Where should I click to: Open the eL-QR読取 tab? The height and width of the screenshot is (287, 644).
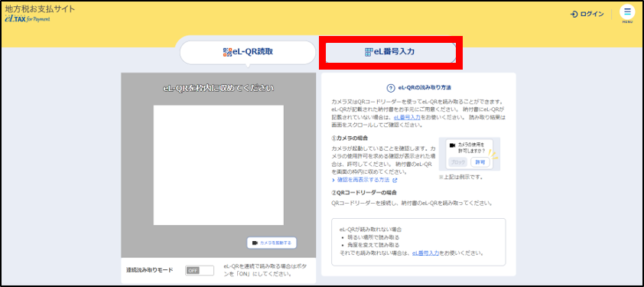248,52
